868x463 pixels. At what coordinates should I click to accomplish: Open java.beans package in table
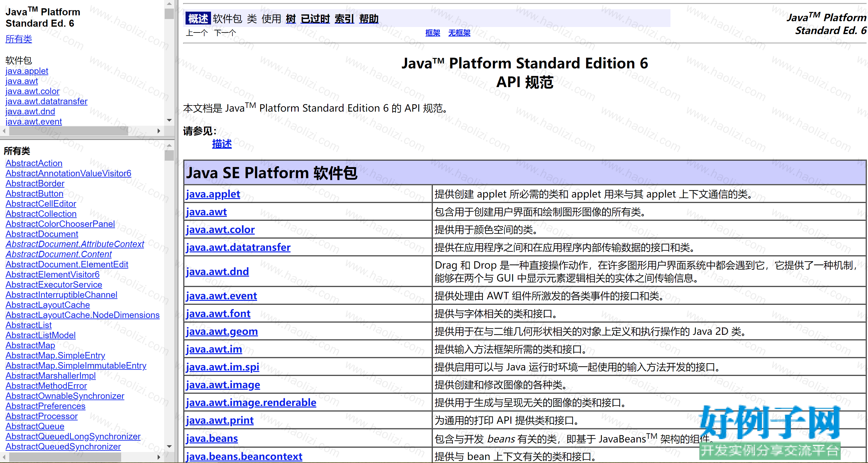coord(212,438)
